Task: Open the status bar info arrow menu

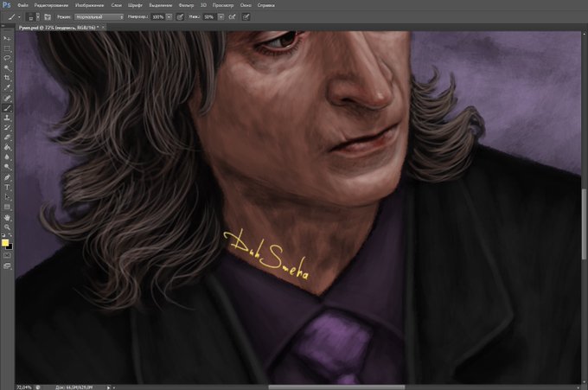Action: (109, 387)
